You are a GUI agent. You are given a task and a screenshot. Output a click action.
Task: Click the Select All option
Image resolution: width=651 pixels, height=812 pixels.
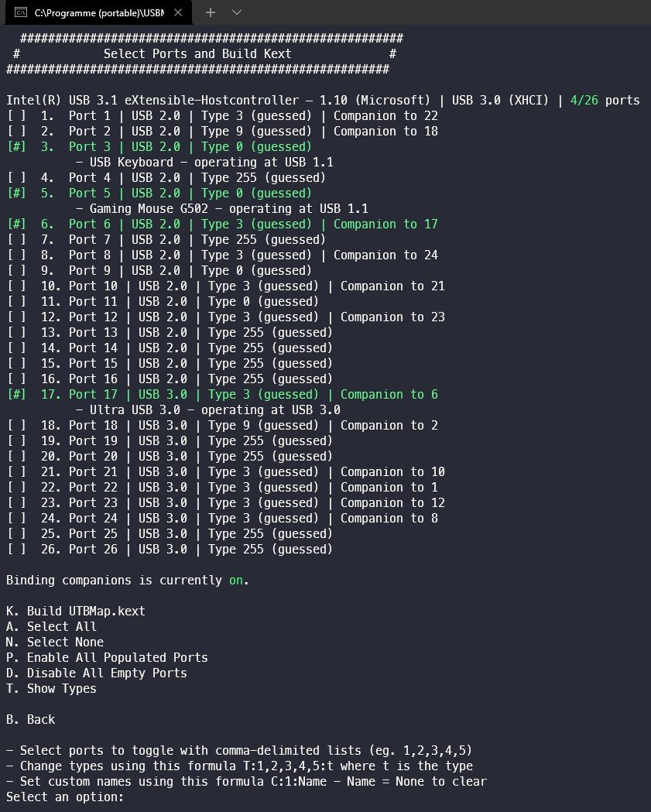[51, 627]
